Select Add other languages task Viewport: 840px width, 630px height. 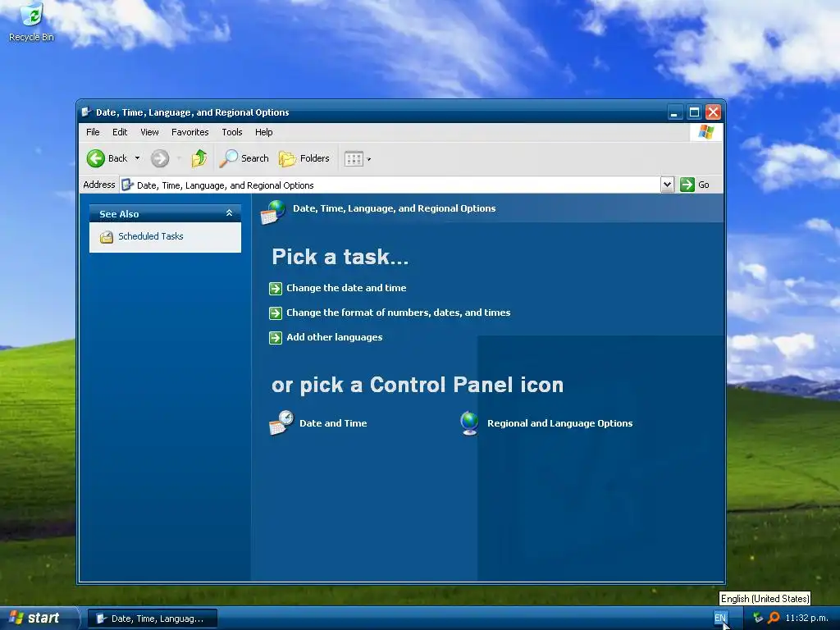pyautogui.click(x=335, y=337)
